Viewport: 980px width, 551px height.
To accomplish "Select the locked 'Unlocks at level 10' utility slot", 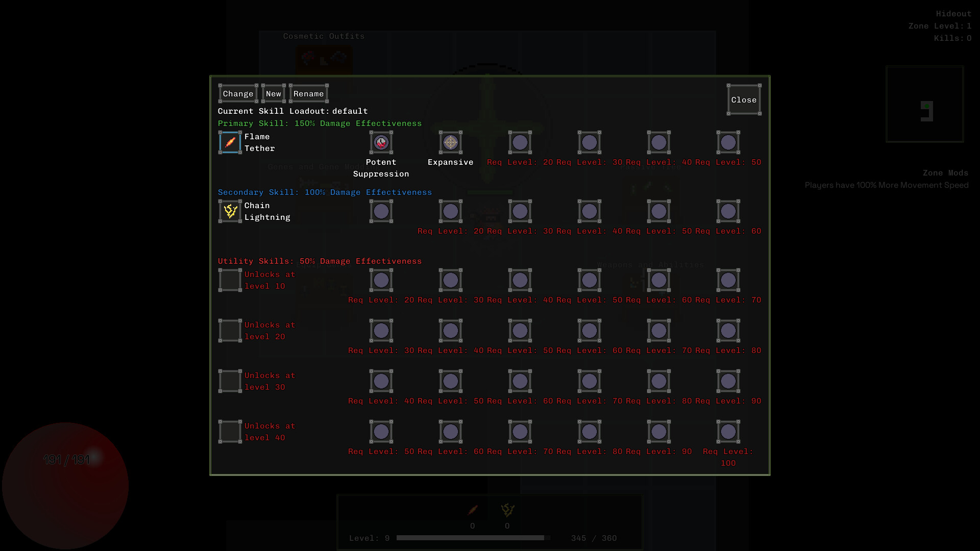I will point(229,280).
